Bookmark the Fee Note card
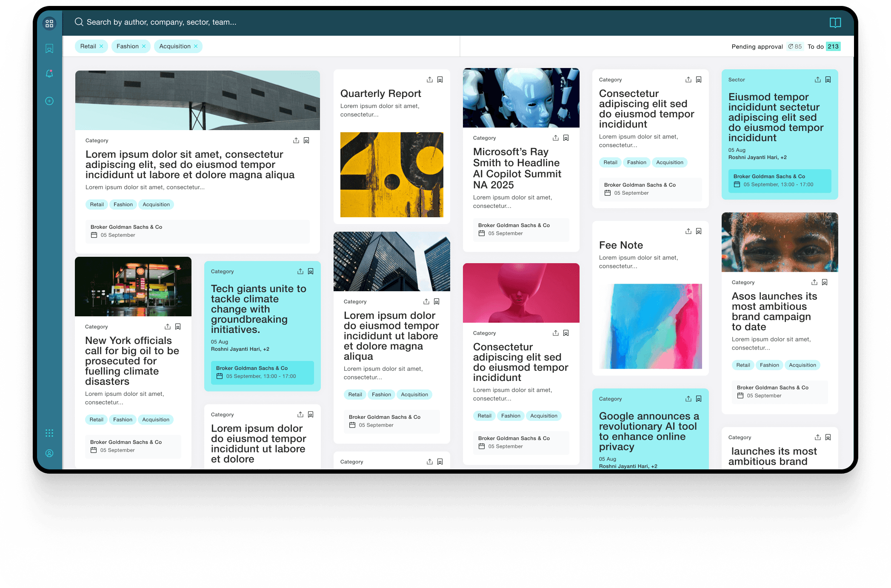This screenshot has width=891, height=588. point(699,231)
